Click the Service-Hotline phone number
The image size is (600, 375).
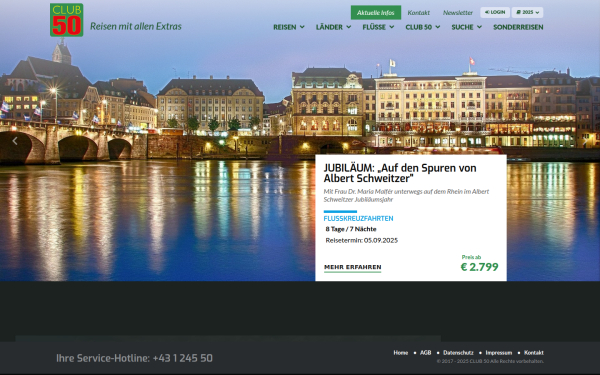click(x=183, y=358)
